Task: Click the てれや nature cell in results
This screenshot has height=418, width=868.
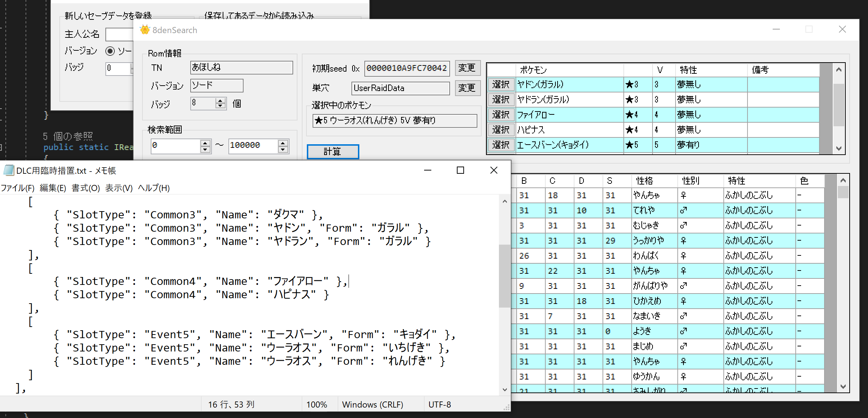Action: (654, 210)
